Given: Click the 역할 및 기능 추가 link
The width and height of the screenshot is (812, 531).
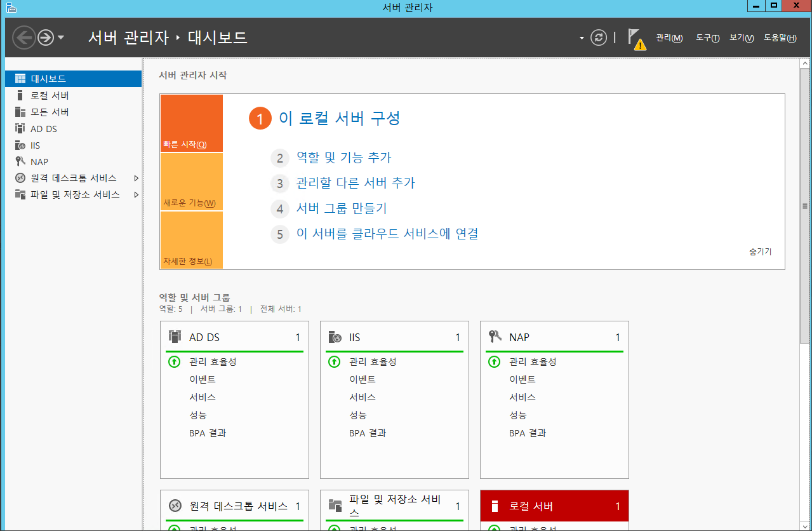Looking at the screenshot, I should coord(343,158).
